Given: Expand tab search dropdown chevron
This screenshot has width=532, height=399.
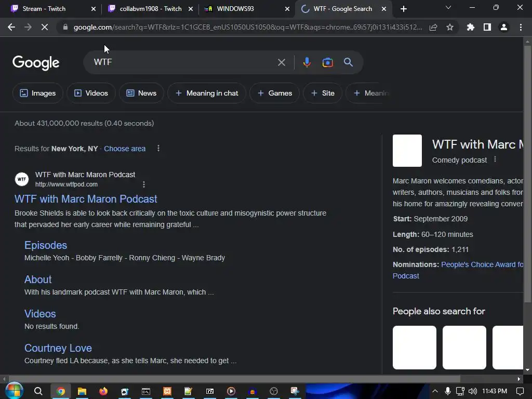Looking at the screenshot, I should (x=448, y=7).
